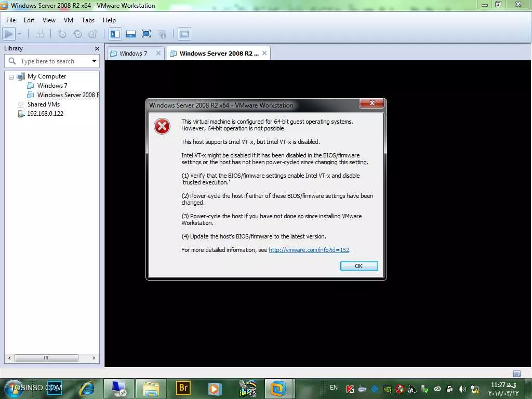
Task: Enter full screen mode icon
Action: coord(146,34)
